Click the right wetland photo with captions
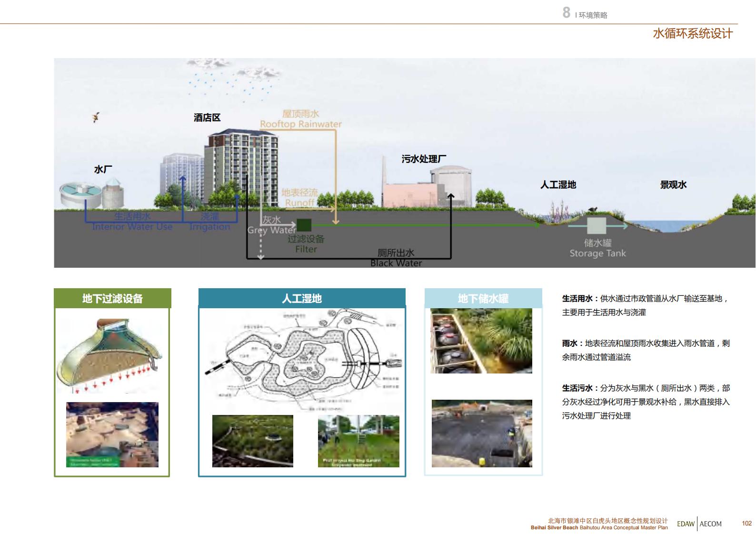Viewport: 756px width, 535px height. (x=358, y=441)
